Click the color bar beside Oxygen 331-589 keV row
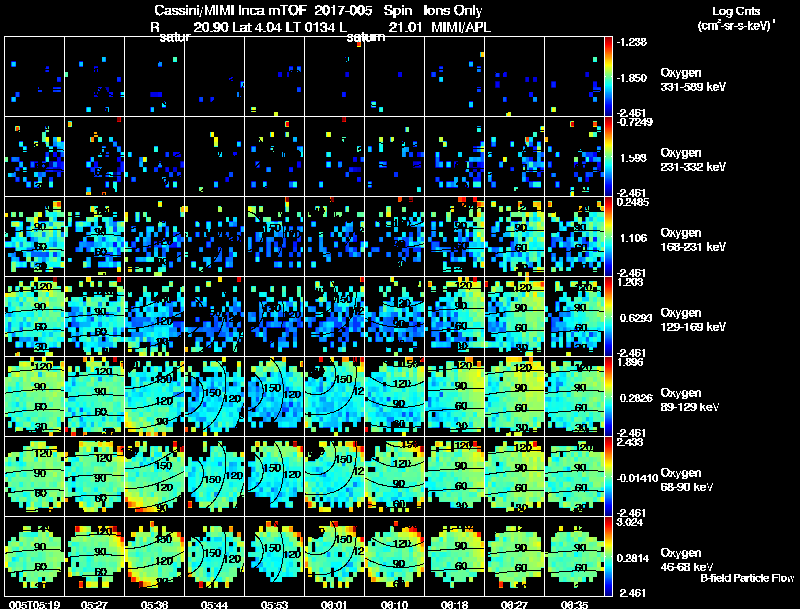This screenshot has width=800, height=609. [x=608, y=77]
